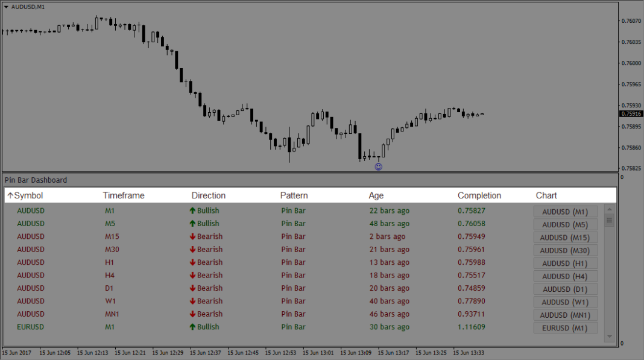Open the EURUSD (M1) chart button
644x360 pixels.
coord(565,326)
